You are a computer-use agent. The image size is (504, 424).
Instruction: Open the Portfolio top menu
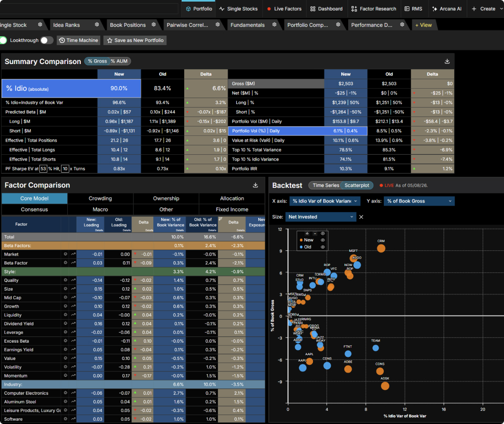tap(198, 9)
